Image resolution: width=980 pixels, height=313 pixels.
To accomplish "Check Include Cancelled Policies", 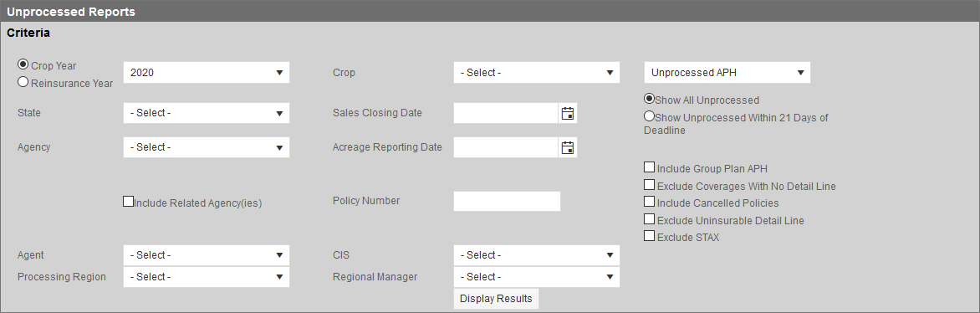I will click(650, 203).
